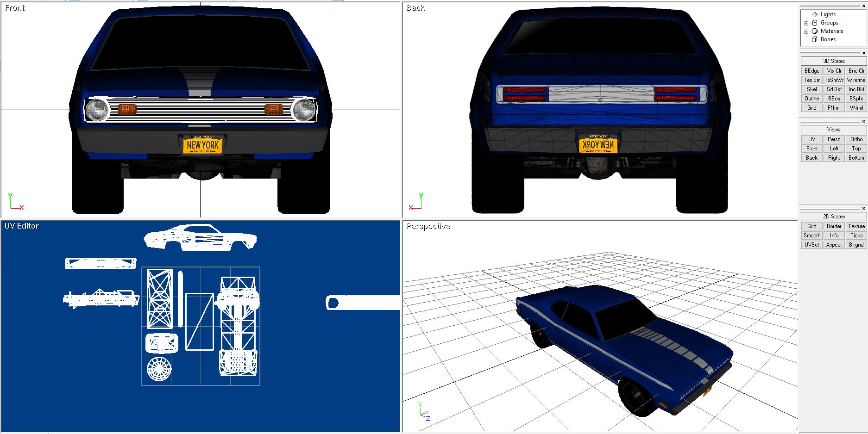Close the 2D States panel
This screenshot has height=434, width=868.
coord(863,208)
